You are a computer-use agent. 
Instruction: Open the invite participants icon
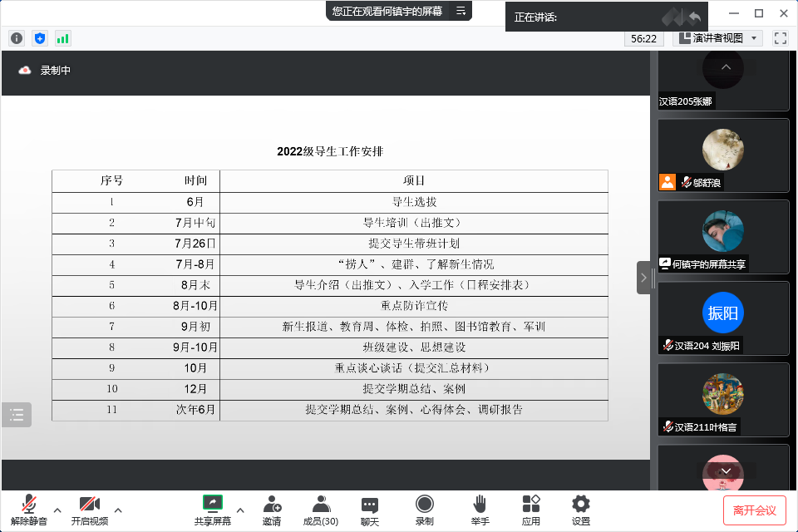272,509
